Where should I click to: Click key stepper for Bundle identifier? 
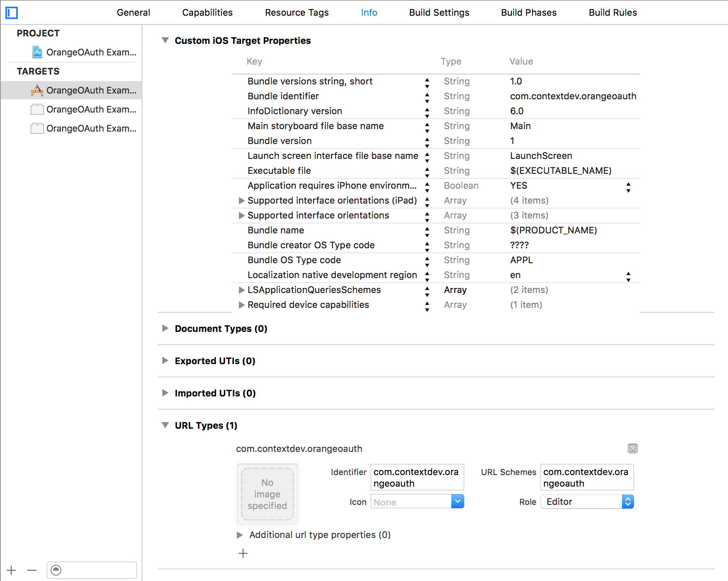[427, 98]
